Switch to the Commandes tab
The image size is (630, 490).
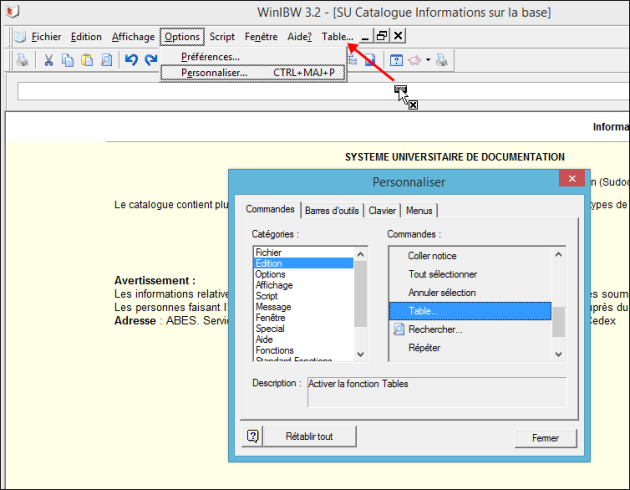coord(270,209)
